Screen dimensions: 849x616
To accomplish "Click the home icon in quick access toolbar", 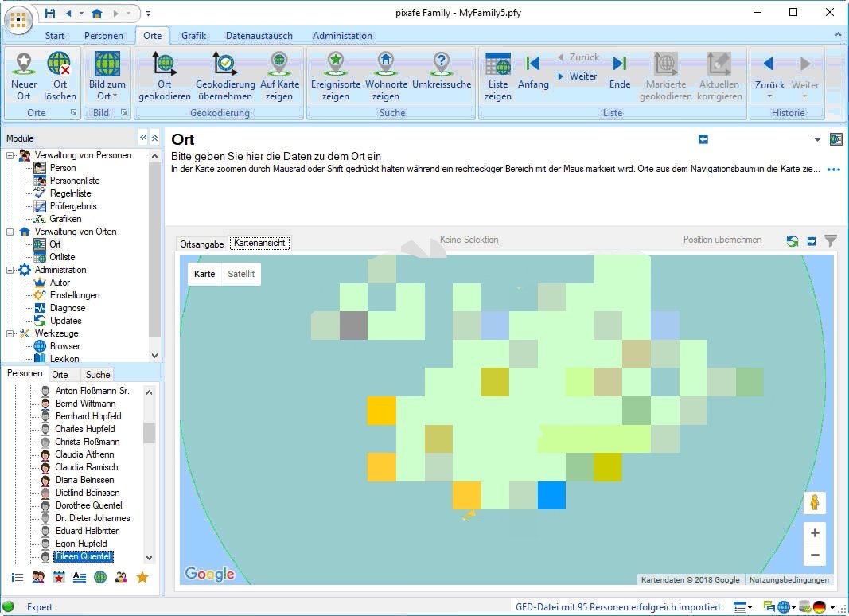I will click(97, 13).
